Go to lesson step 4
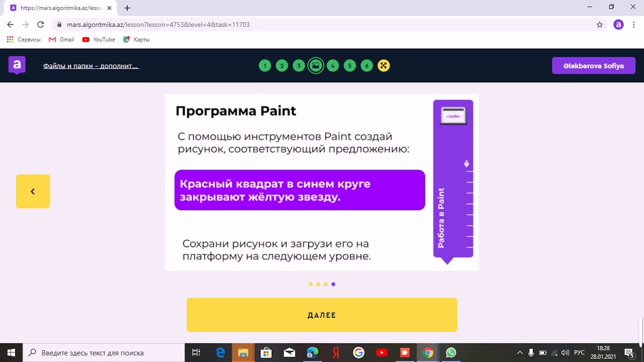The height and width of the screenshot is (362, 644). click(333, 66)
